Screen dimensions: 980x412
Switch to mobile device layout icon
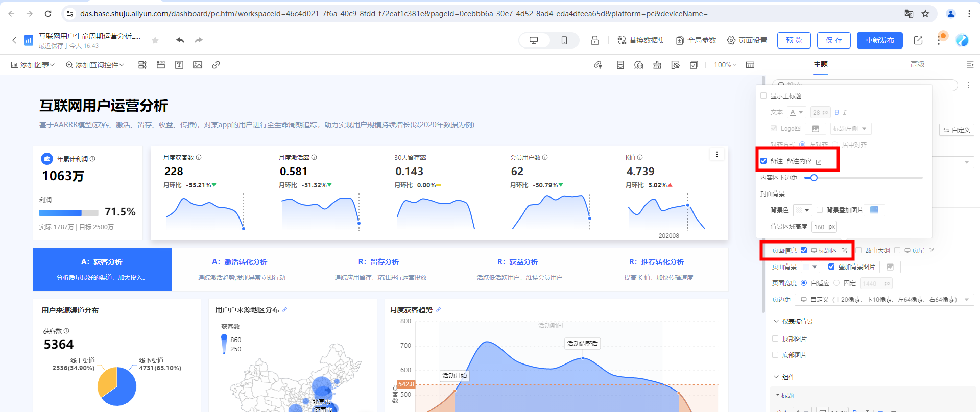tap(564, 40)
